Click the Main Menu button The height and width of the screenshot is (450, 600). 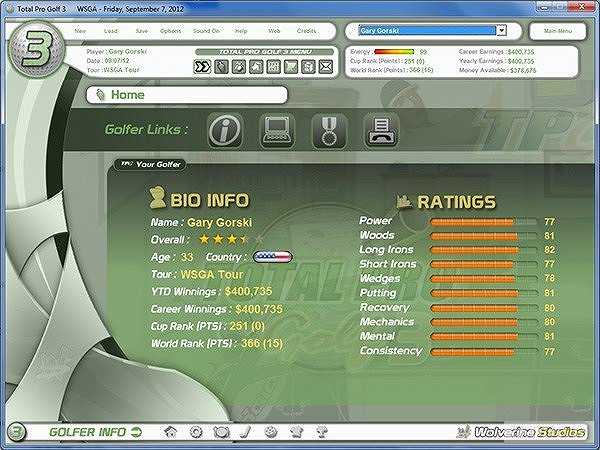click(558, 31)
